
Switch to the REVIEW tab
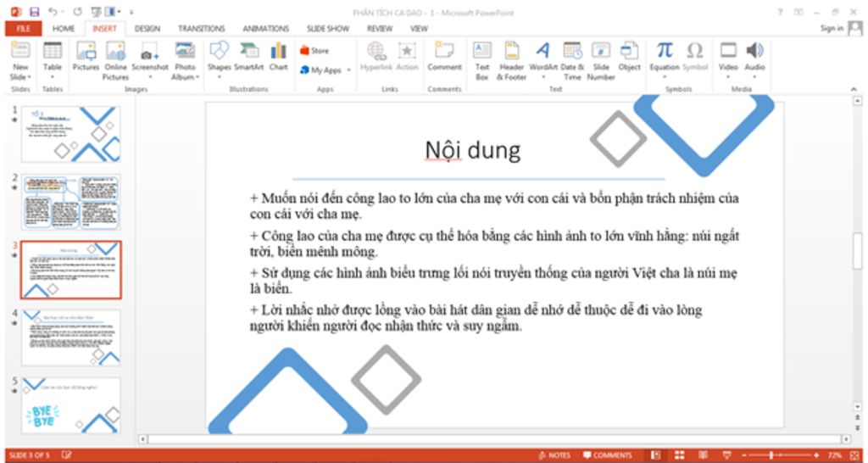pos(380,29)
